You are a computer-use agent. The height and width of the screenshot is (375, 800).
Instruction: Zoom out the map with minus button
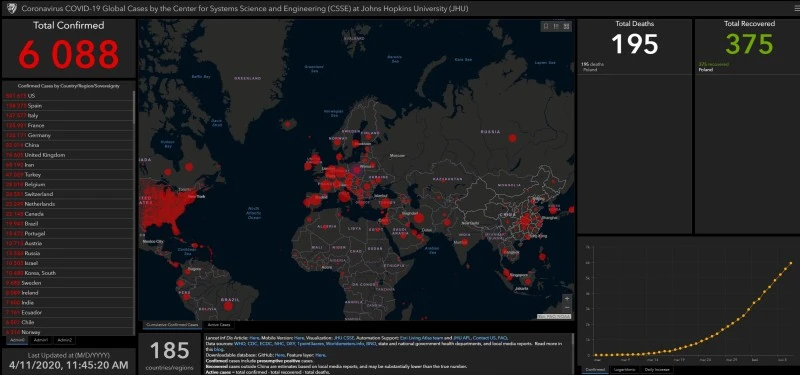(567, 308)
